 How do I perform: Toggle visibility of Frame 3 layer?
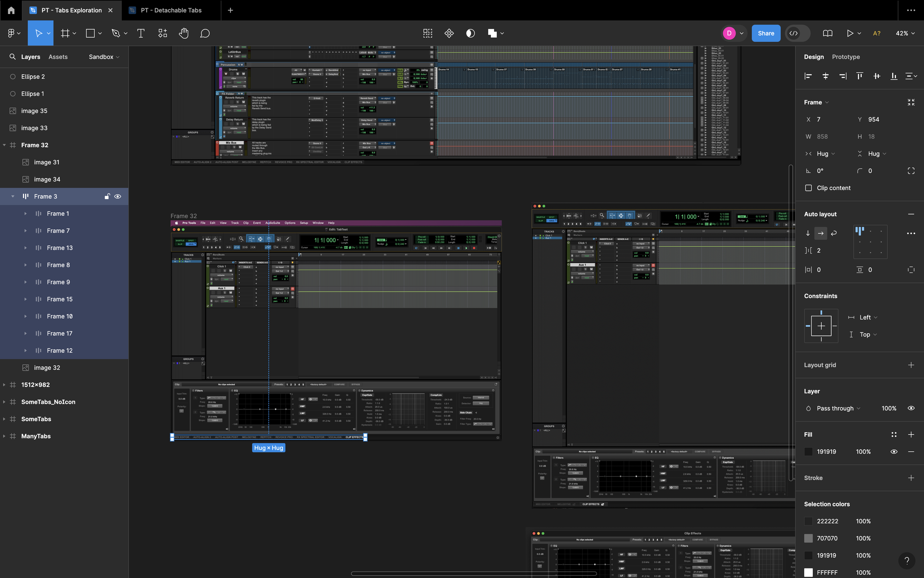click(x=118, y=196)
